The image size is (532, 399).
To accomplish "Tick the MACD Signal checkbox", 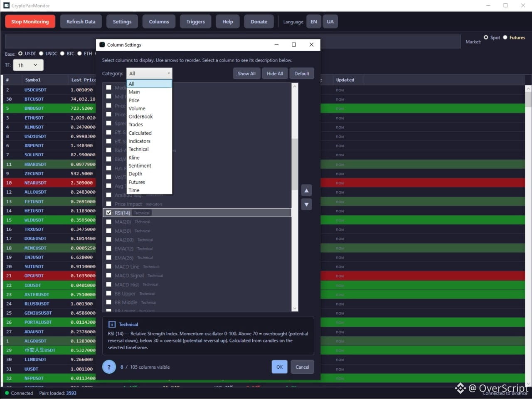I will [109, 276].
